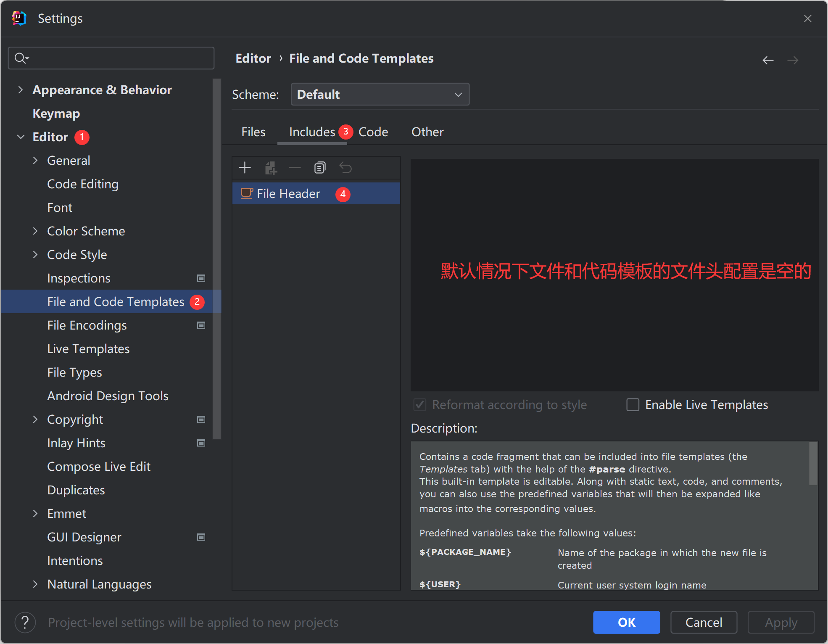This screenshot has width=828, height=644.
Task: Switch to the Code tab
Action: 373,131
